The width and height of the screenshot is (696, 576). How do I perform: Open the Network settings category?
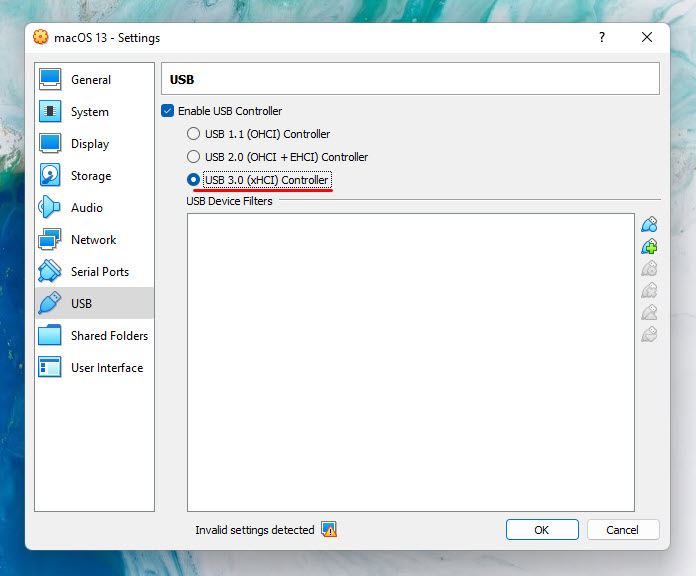pyautogui.click(x=94, y=240)
